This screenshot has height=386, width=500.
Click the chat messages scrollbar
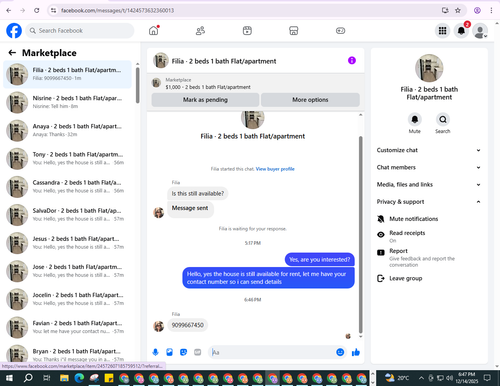point(360,234)
